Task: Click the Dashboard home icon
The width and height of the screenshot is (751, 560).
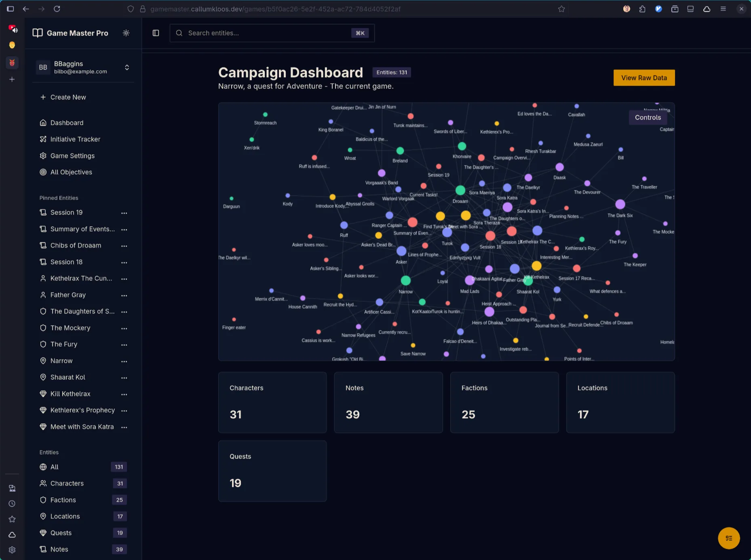Action: (x=43, y=123)
